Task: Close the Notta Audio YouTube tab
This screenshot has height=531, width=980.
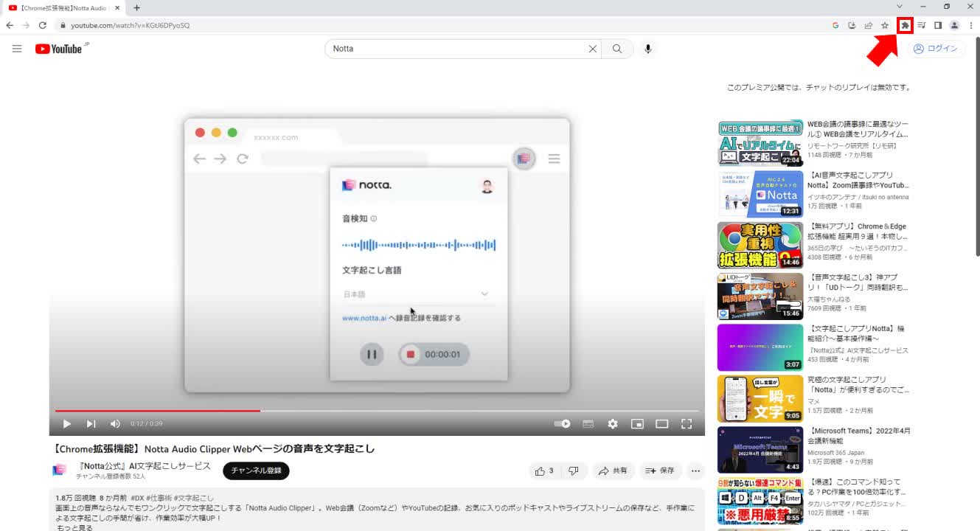Action: coord(117,7)
